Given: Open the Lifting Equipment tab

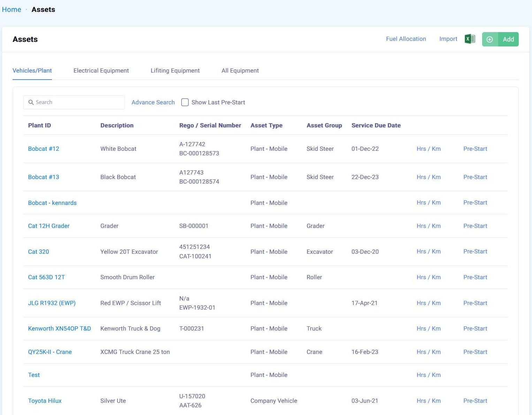Looking at the screenshot, I should pyautogui.click(x=175, y=71).
